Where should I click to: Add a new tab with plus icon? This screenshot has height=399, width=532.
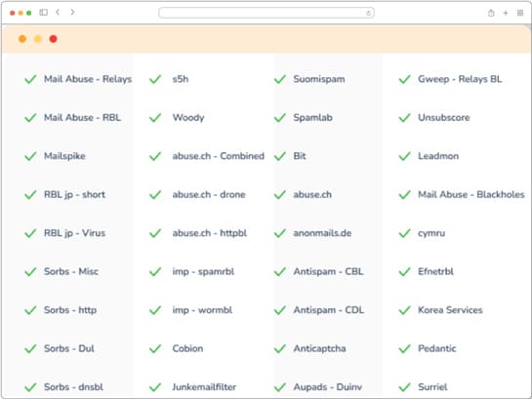[506, 13]
